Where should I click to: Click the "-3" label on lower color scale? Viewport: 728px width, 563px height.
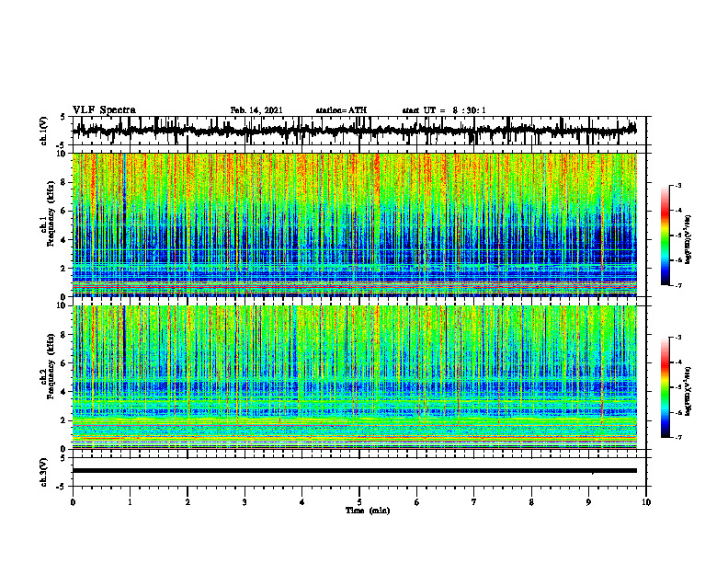(x=677, y=338)
